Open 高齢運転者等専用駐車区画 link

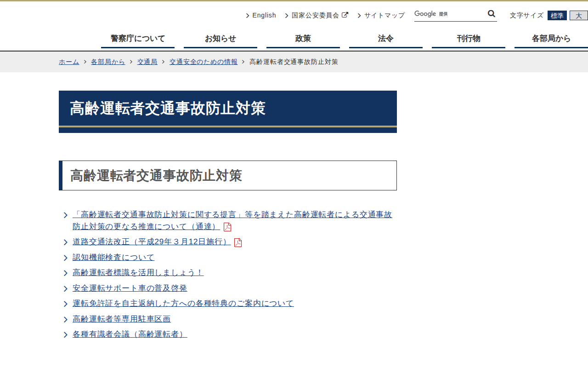tap(122, 319)
